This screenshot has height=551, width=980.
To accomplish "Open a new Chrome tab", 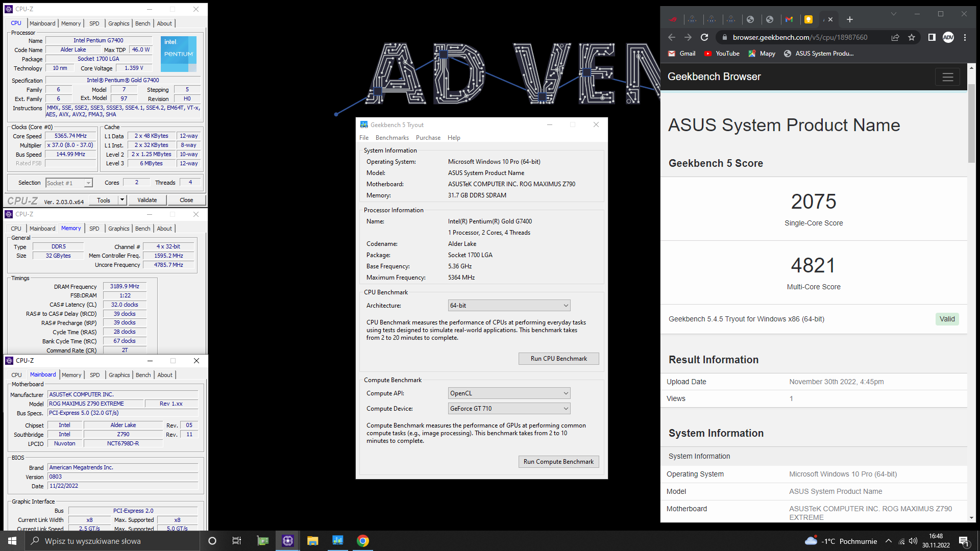I will [x=850, y=19].
